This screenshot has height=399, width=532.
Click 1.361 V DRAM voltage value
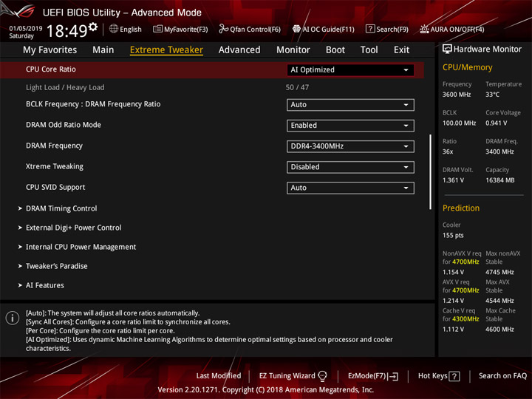pos(453,180)
